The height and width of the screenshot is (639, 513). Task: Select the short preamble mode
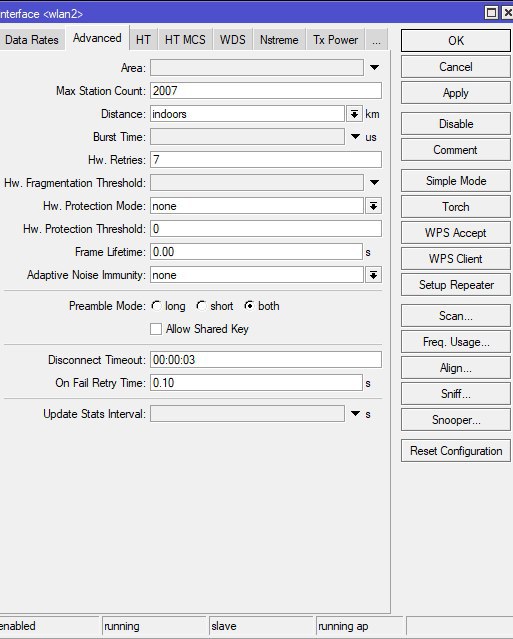click(201, 306)
